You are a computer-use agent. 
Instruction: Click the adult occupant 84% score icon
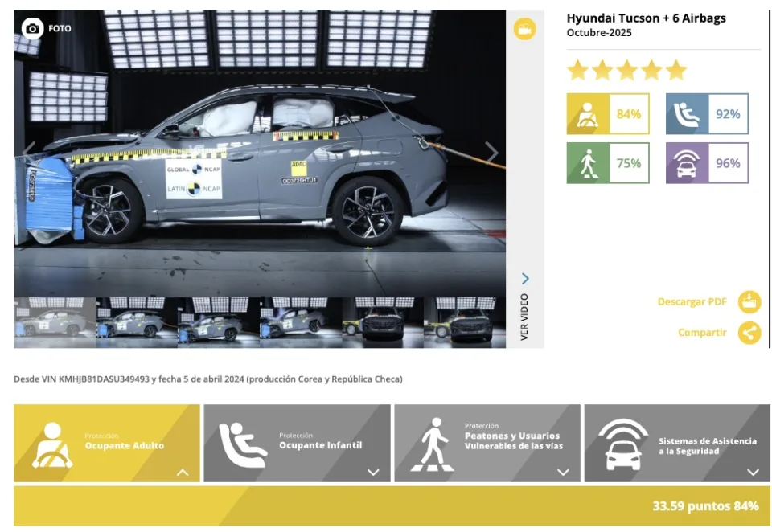[588, 114]
